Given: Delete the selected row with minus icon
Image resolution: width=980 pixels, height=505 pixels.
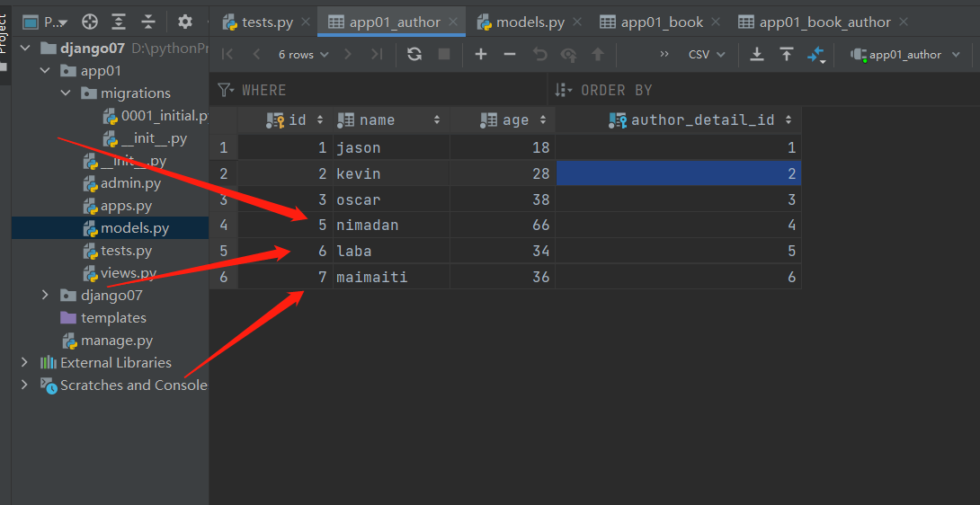Looking at the screenshot, I should pyautogui.click(x=510, y=55).
